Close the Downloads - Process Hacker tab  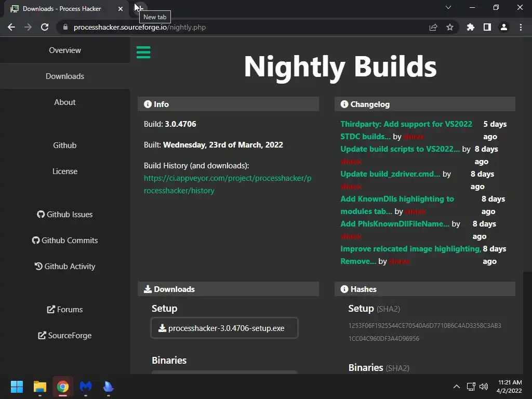121,9
